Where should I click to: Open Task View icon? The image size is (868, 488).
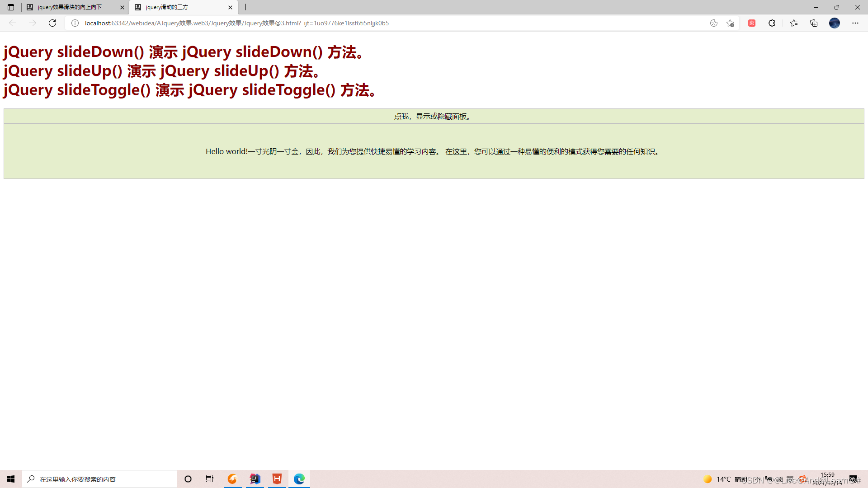210,479
